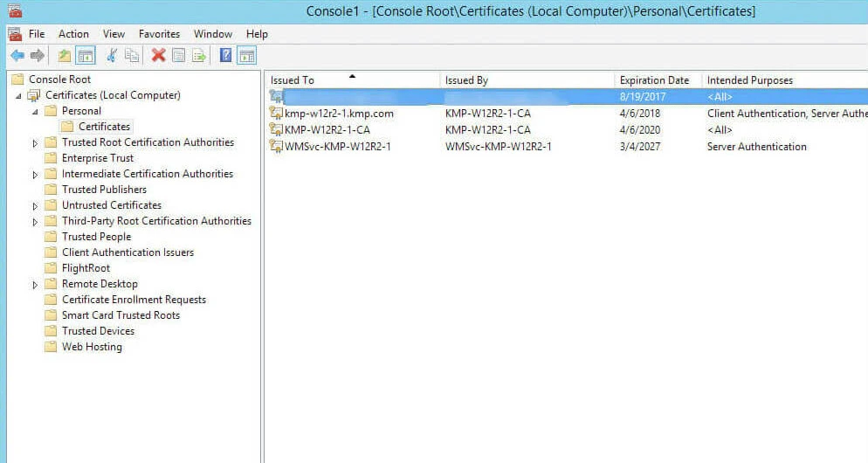Viewport: 868px width, 463px height.
Task: Click the FlightRoot folder icon
Action: click(x=51, y=268)
